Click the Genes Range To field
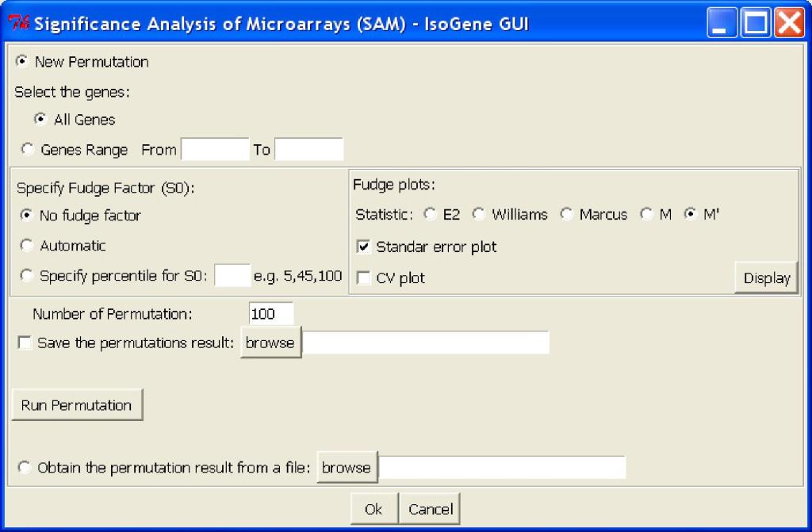This screenshot has width=812, height=532. 308,149
